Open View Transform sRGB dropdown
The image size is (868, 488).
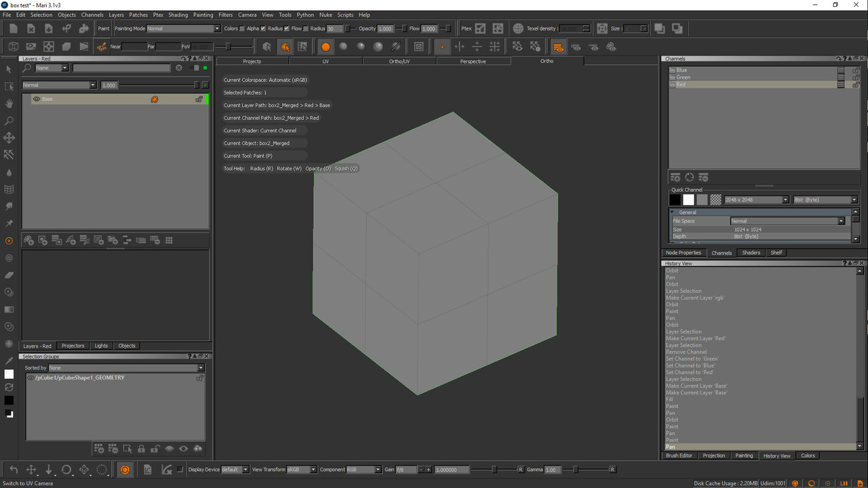click(x=301, y=470)
